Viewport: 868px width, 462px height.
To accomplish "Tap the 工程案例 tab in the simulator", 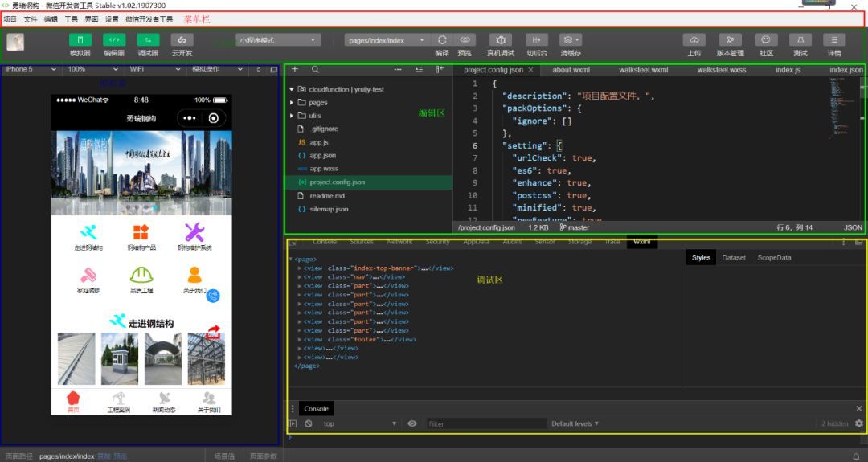I will click(x=118, y=403).
